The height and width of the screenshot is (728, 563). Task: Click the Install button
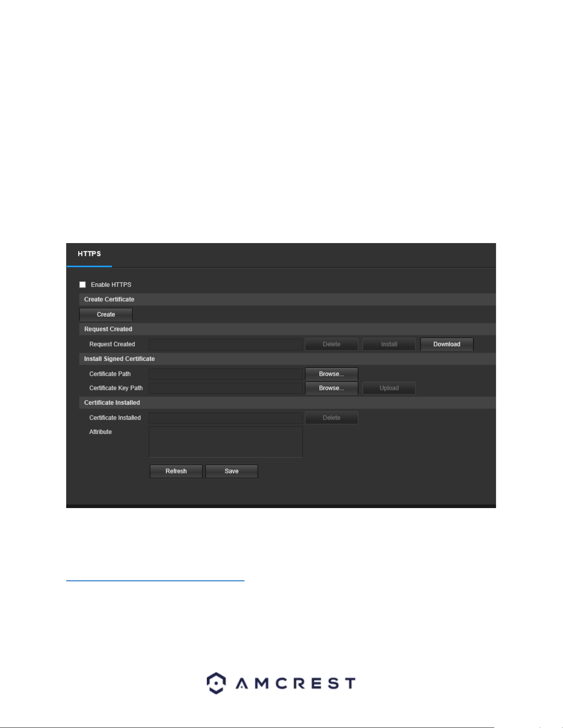pos(389,344)
